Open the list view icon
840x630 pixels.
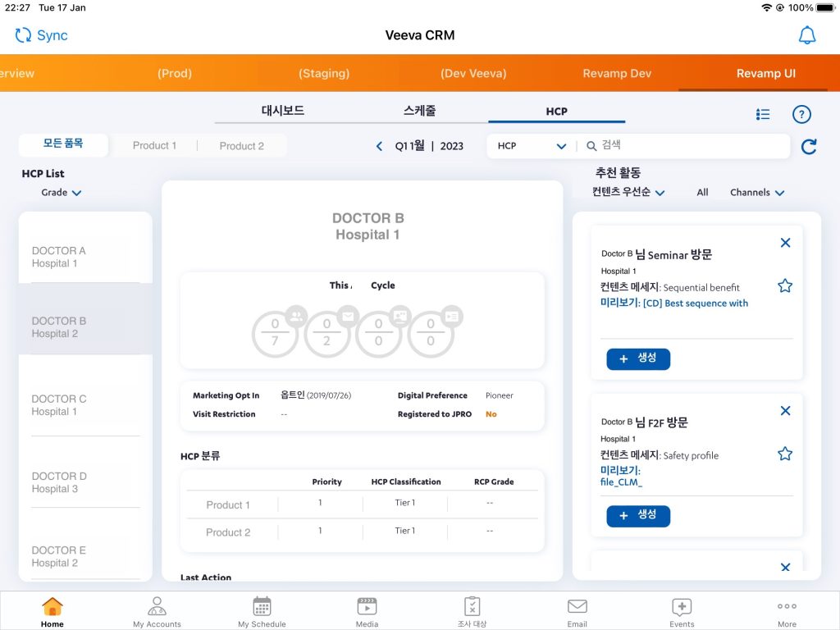click(763, 115)
